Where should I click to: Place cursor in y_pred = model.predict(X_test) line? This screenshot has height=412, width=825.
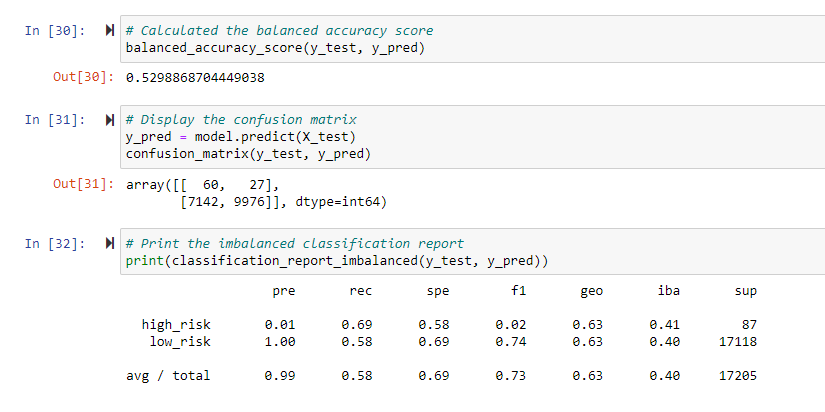(x=241, y=138)
